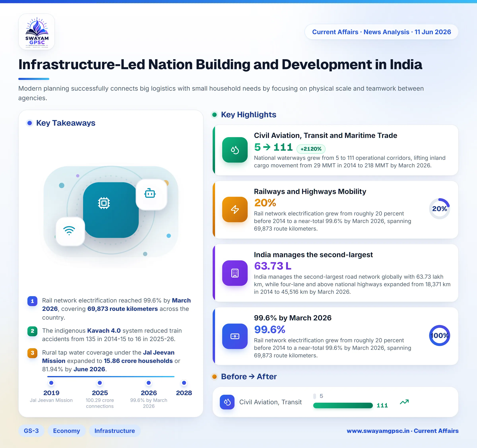Click the Railways and Highways Mobility title
Image resolution: width=477 pixels, height=448 pixels.
click(310, 191)
